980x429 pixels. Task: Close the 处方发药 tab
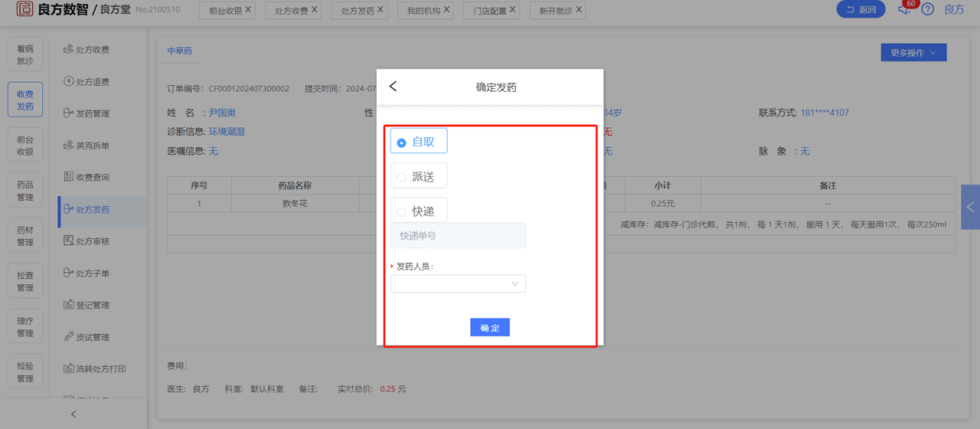tap(381, 10)
